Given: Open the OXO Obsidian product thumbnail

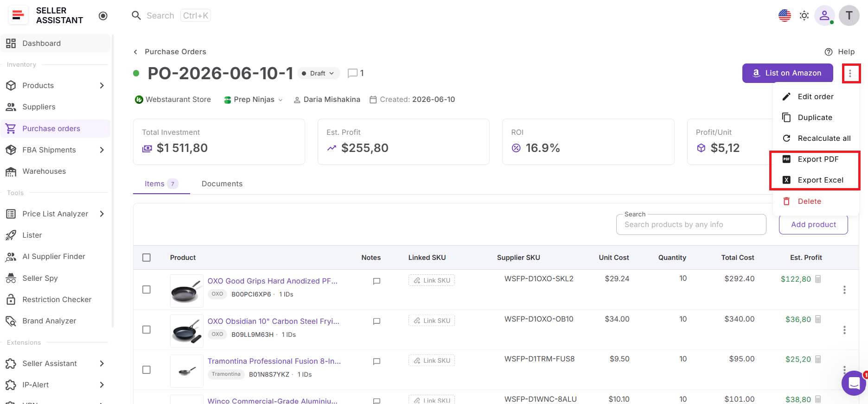Looking at the screenshot, I should click(x=187, y=331).
